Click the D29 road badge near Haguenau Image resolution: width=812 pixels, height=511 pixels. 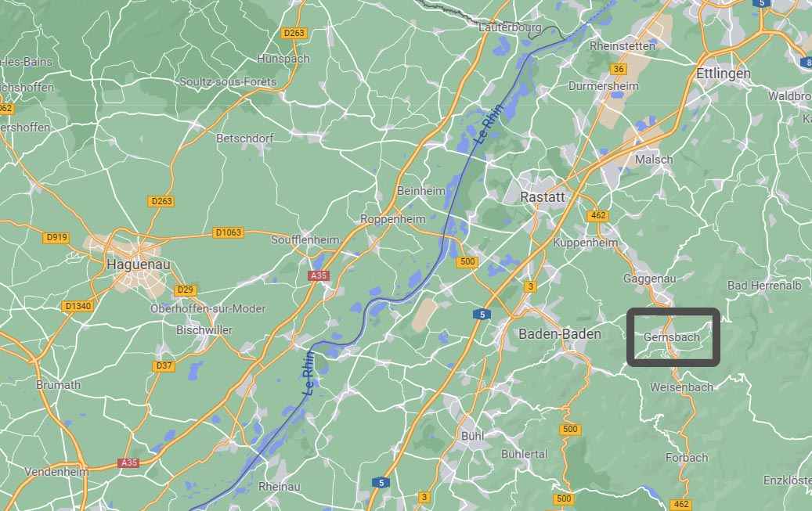(x=185, y=290)
